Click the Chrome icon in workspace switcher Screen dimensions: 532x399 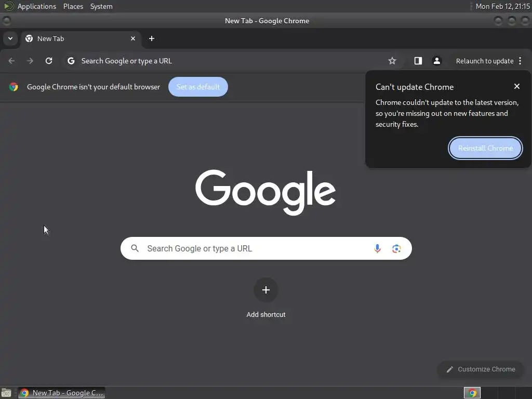pyautogui.click(x=472, y=393)
